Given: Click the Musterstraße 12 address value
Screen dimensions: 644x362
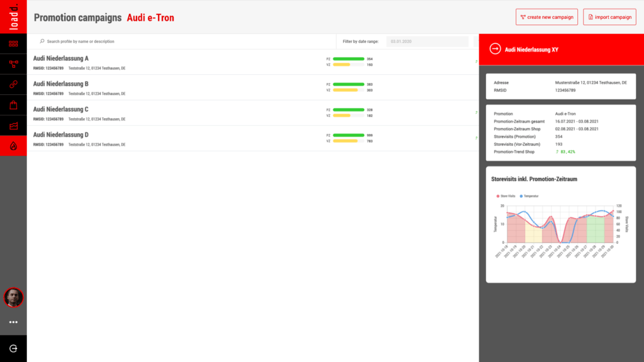Looking at the screenshot, I should pos(591,82).
